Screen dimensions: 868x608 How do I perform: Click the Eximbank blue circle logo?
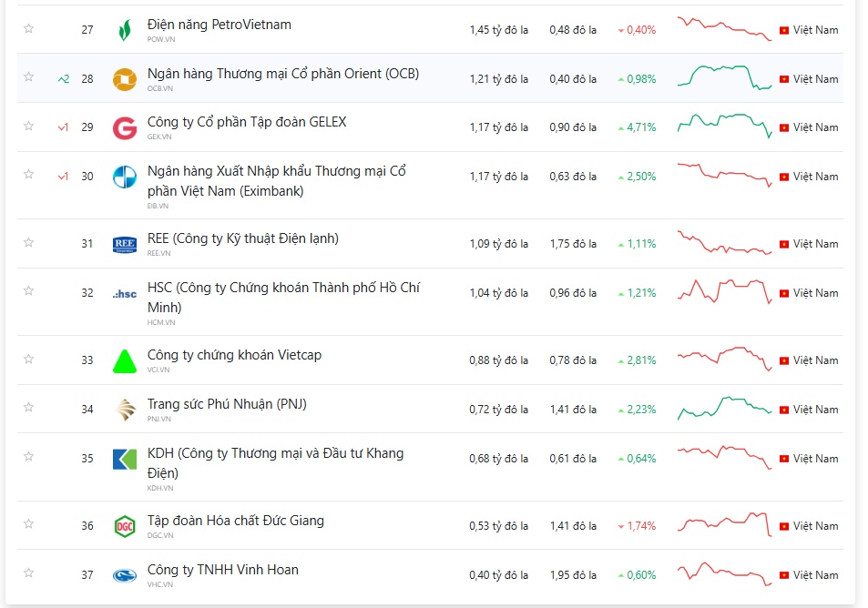125,177
